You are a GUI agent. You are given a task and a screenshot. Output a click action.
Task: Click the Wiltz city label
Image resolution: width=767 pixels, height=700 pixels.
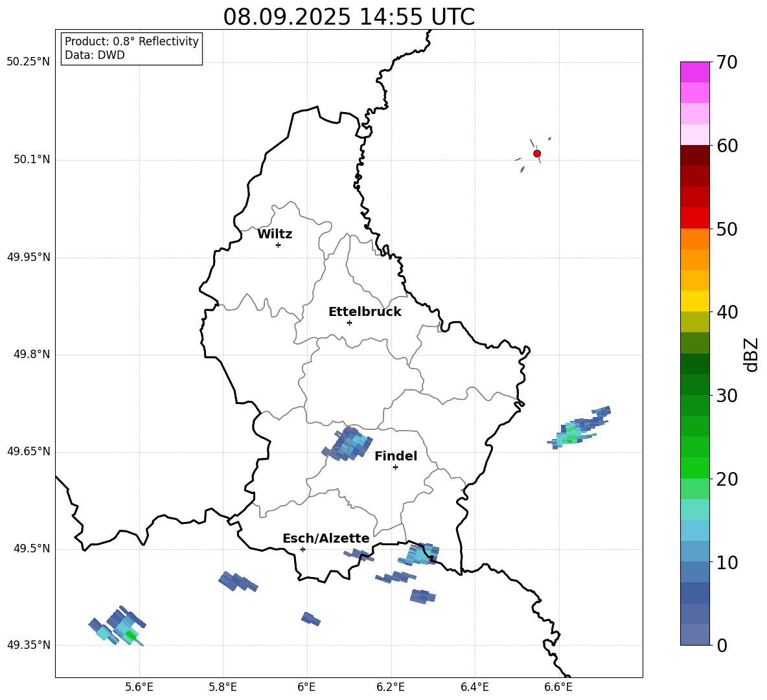pyautogui.click(x=275, y=234)
